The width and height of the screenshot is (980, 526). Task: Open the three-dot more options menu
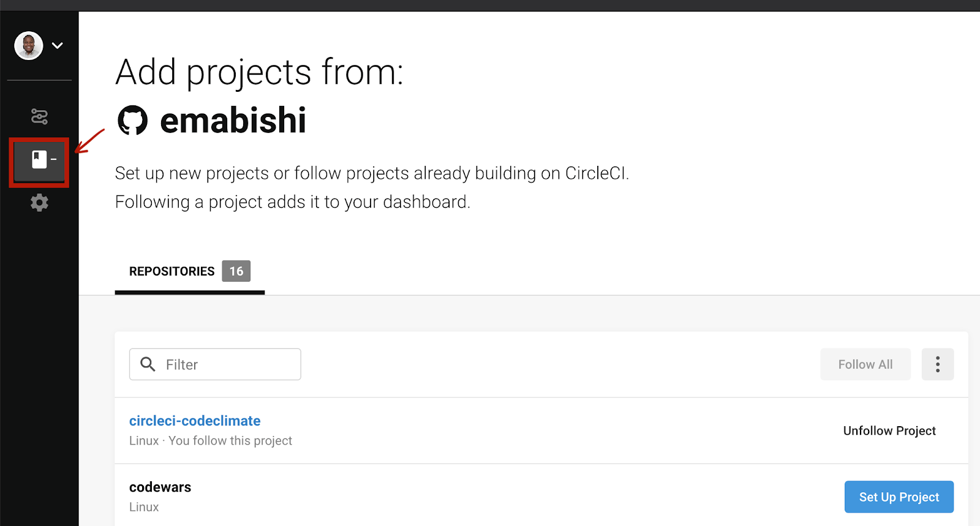pyautogui.click(x=937, y=364)
